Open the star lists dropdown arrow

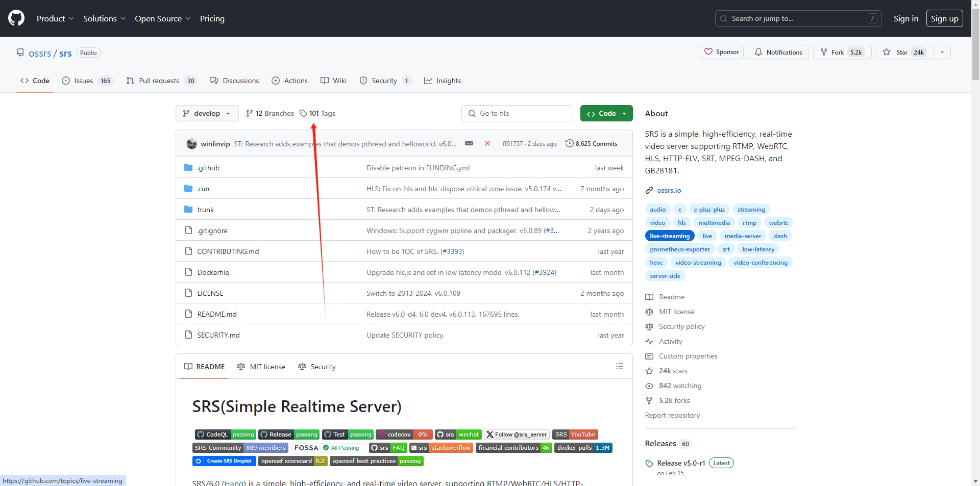[x=942, y=52]
